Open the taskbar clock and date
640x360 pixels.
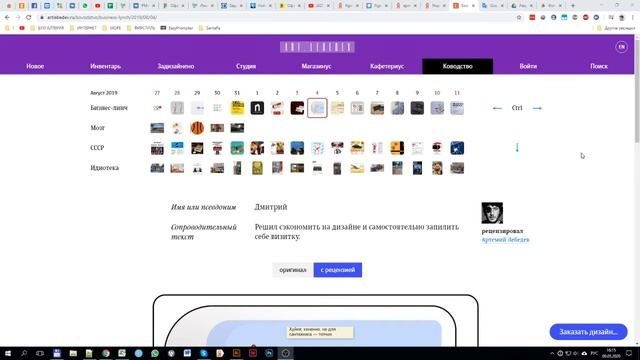click(x=611, y=353)
